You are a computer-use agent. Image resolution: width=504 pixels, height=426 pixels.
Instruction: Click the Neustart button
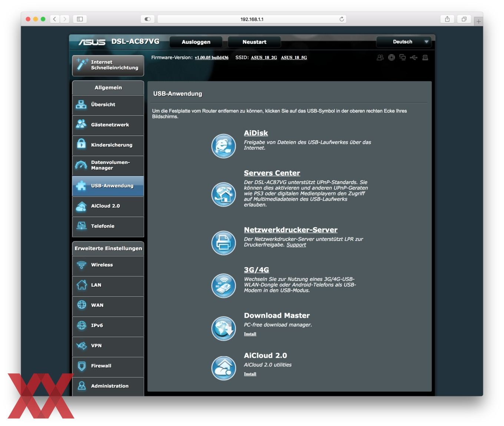point(254,42)
